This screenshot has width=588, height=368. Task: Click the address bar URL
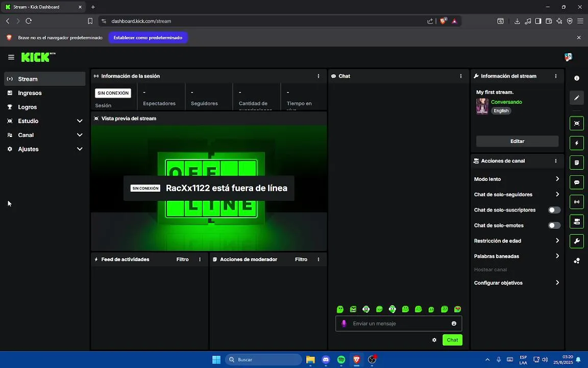141,21
